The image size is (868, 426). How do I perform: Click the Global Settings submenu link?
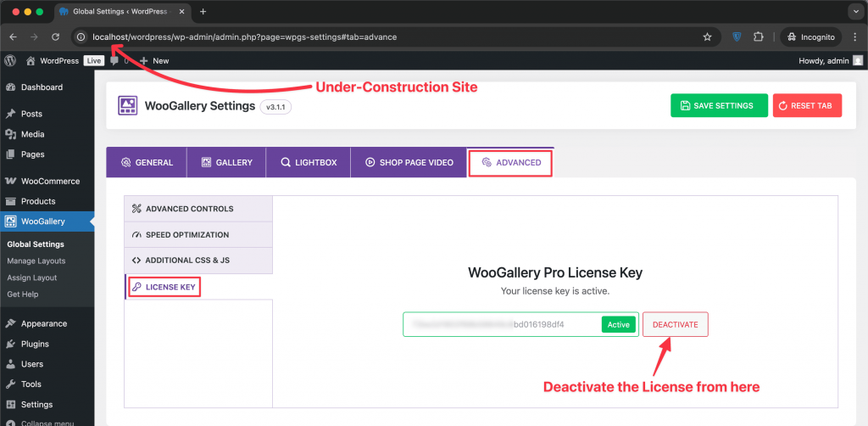coord(36,244)
